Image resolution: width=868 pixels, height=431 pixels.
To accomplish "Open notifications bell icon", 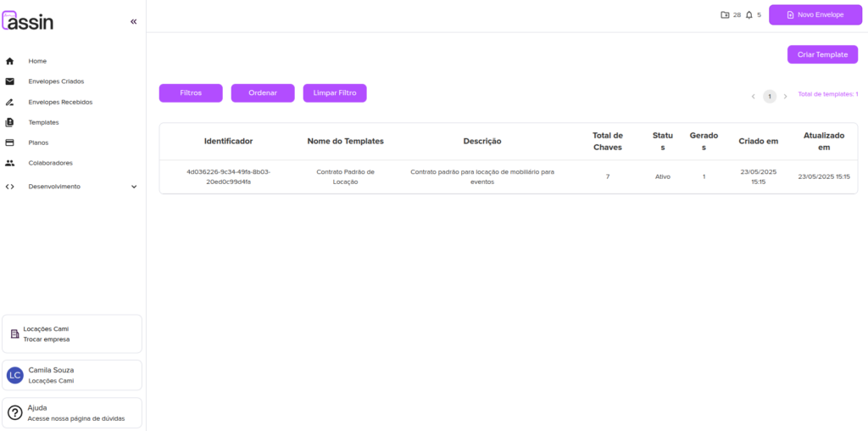I will 749,15.
